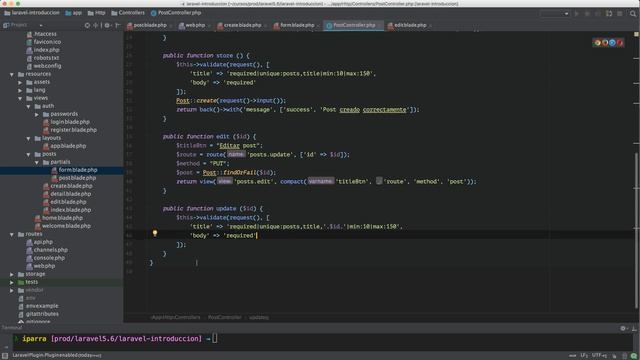Select app.blade.php in project tree
640x360 pixels.
click(64, 146)
